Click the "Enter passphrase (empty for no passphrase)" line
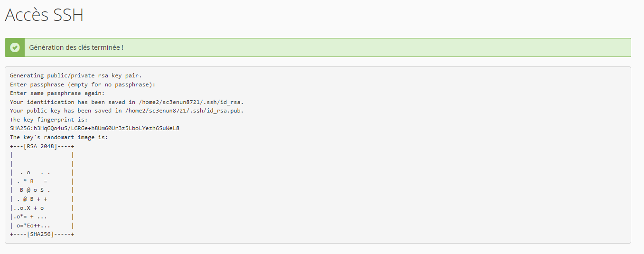The width and height of the screenshot is (644, 254). (x=83, y=85)
